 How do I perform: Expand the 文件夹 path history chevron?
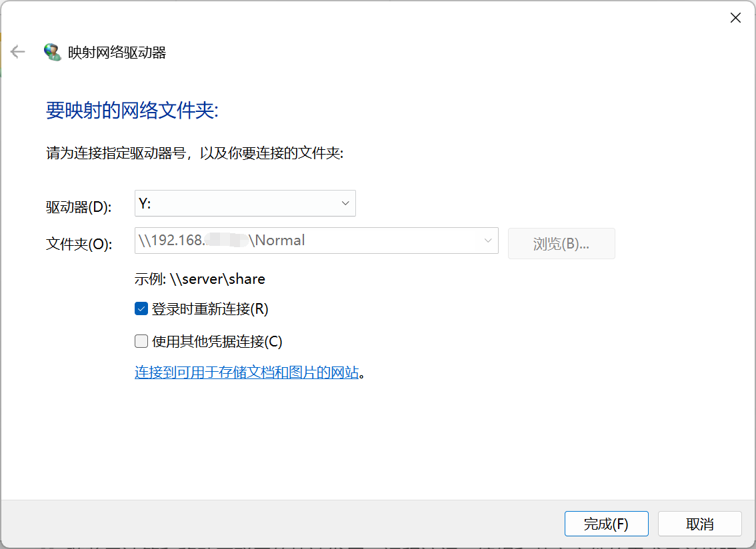(488, 241)
